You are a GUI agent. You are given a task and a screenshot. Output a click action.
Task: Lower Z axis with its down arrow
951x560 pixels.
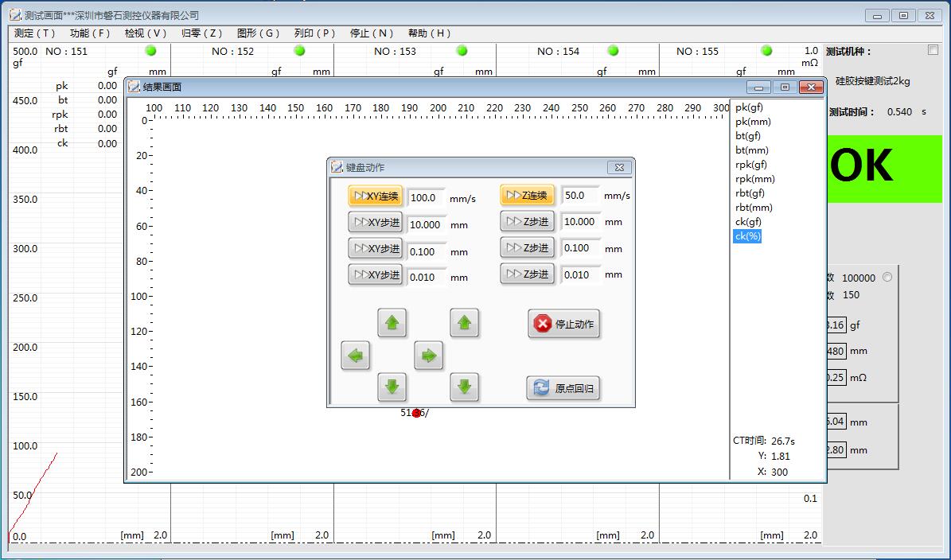click(465, 387)
